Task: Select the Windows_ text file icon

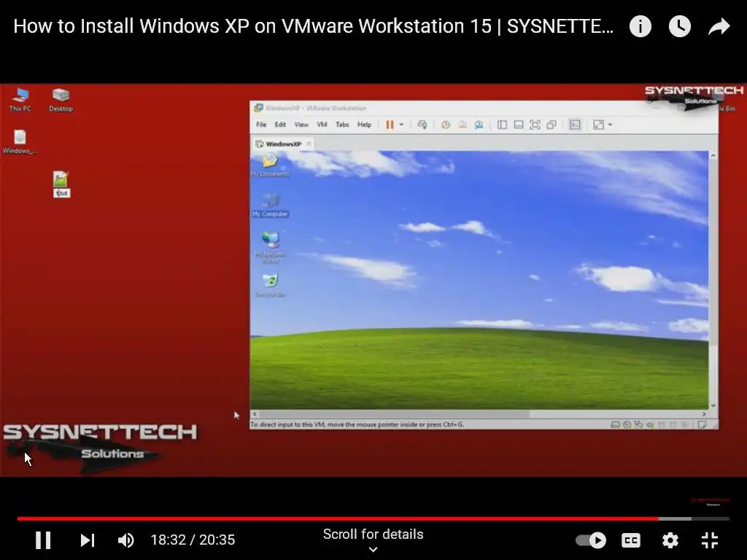Action: point(20,142)
